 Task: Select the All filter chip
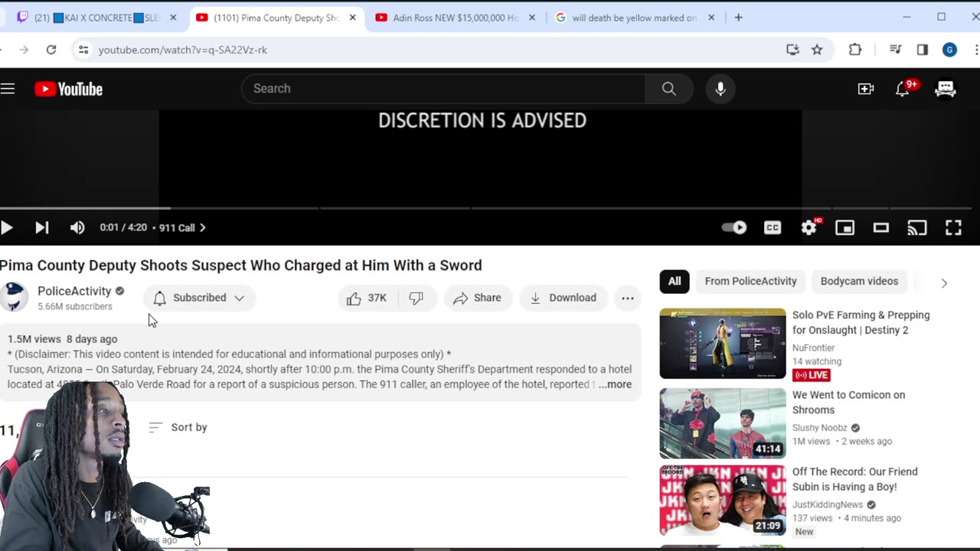(675, 281)
